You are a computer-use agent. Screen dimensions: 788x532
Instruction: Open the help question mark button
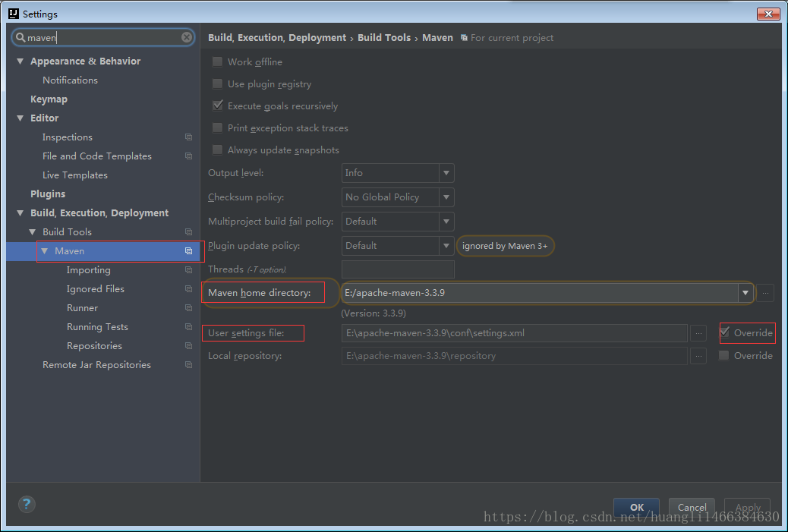(27, 504)
